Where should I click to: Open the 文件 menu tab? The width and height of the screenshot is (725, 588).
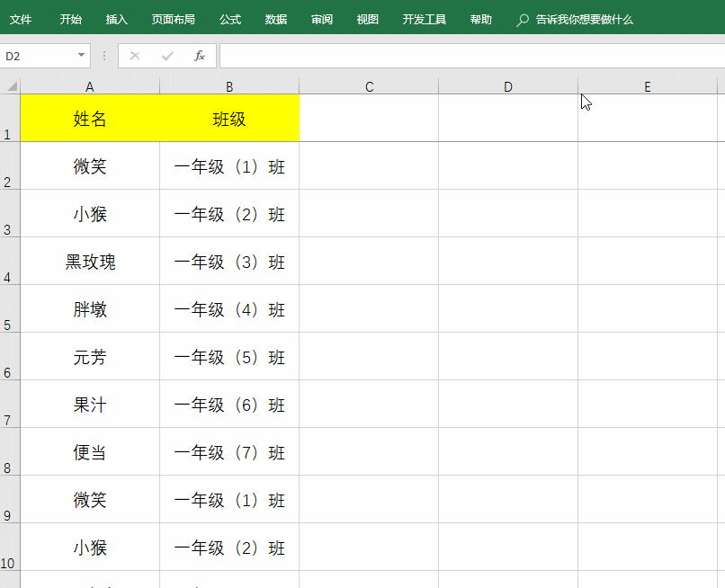[21, 20]
